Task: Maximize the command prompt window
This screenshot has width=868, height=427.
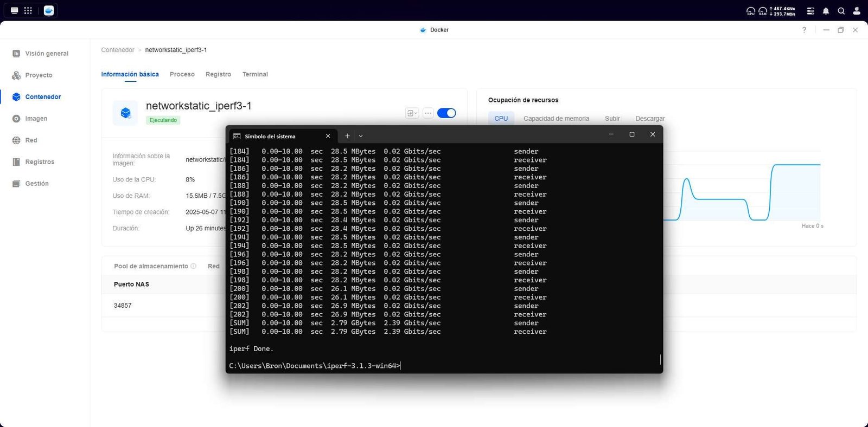Action: [631, 134]
